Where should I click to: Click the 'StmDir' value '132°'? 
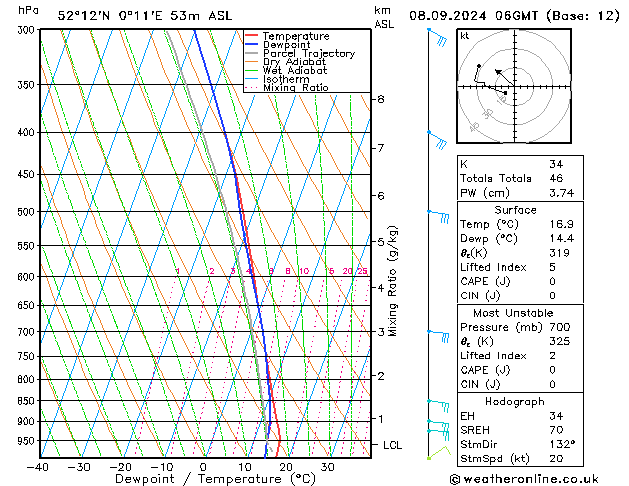click(562, 444)
